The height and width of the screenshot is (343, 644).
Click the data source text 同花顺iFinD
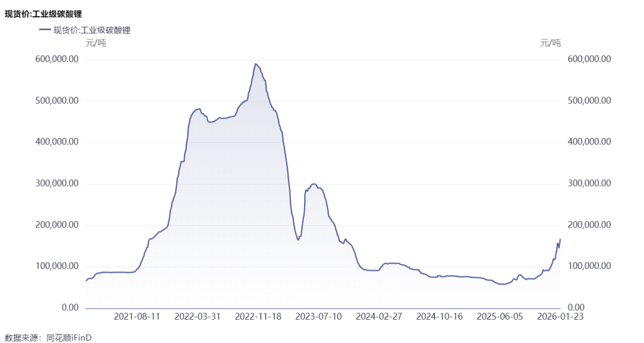(x=69, y=338)
